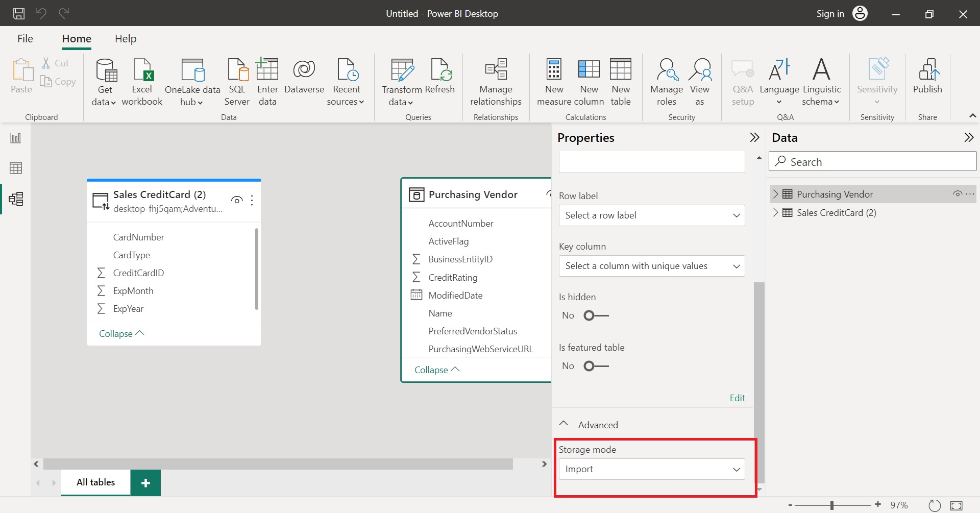Image resolution: width=980 pixels, height=513 pixels.
Task: Publish the report
Action: (927, 77)
